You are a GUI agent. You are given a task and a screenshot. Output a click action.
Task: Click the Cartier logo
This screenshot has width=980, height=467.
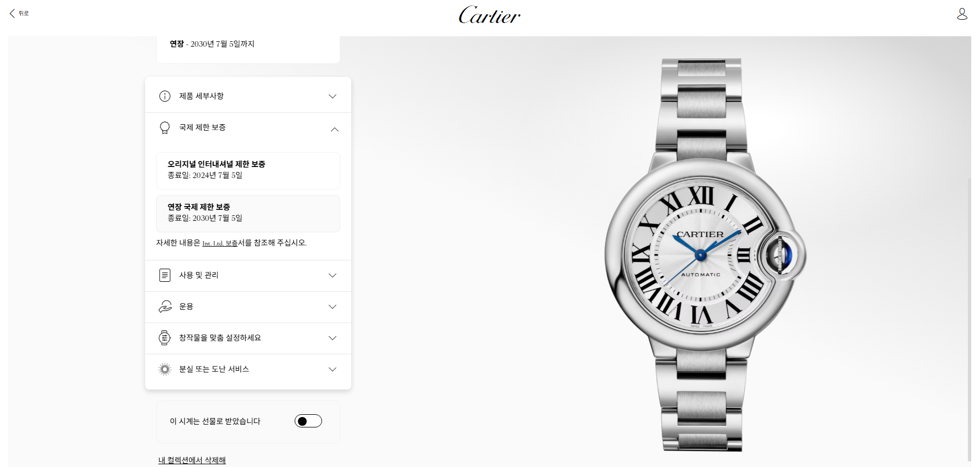490,15
